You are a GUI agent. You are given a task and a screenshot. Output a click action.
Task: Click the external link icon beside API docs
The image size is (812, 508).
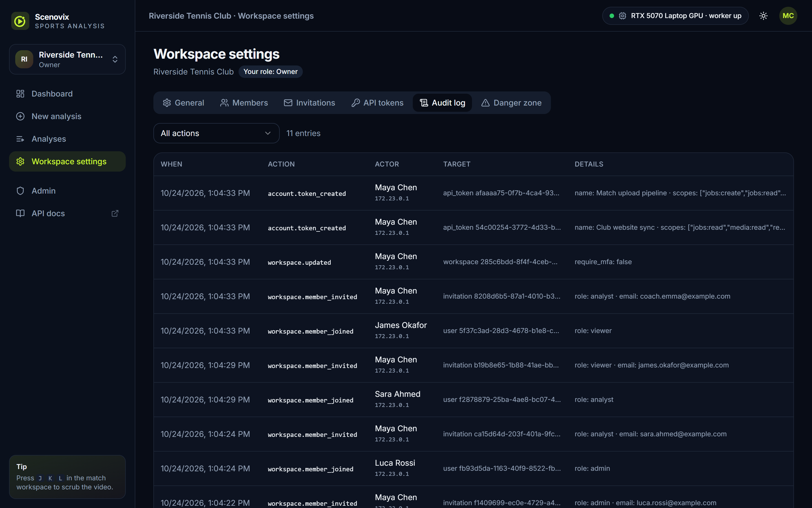(115, 213)
